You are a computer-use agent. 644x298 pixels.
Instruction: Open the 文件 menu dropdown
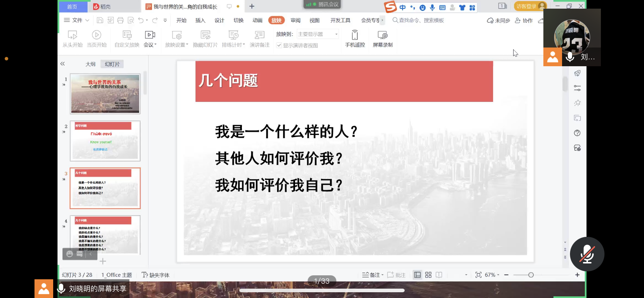(x=77, y=21)
